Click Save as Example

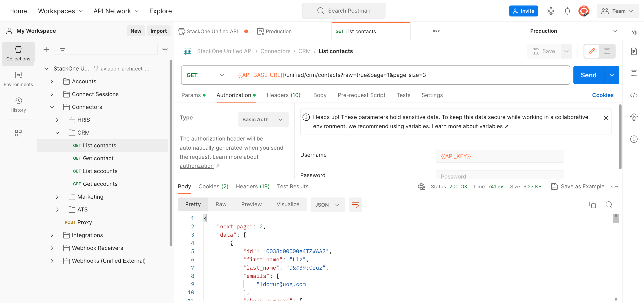(578, 187)
